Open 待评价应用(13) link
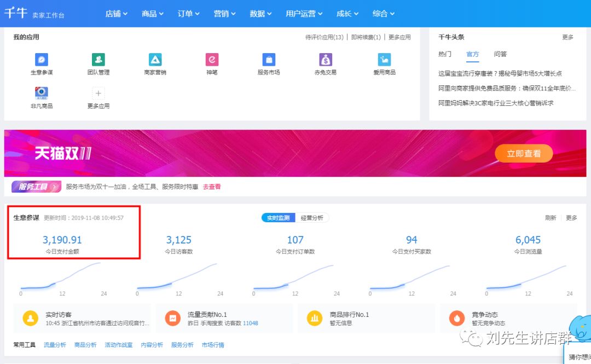This screenshot has height=364, width=591. pyautogui.click(x=325, y=37)
